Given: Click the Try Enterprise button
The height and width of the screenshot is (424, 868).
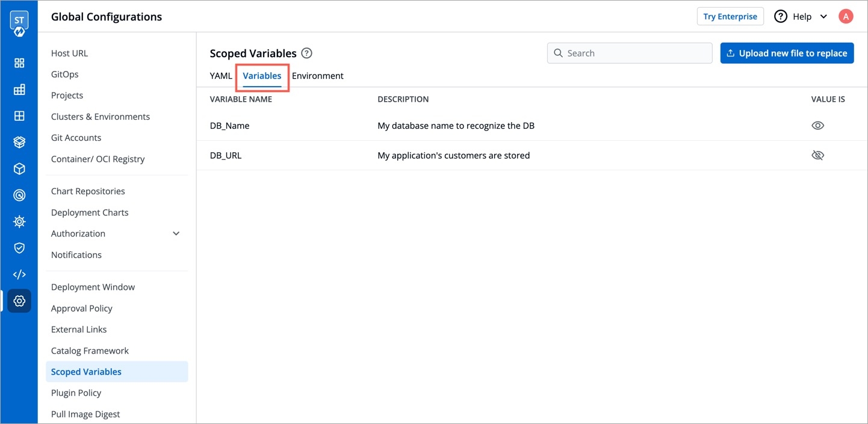Looking at the screenshot, I should point(730,17).
